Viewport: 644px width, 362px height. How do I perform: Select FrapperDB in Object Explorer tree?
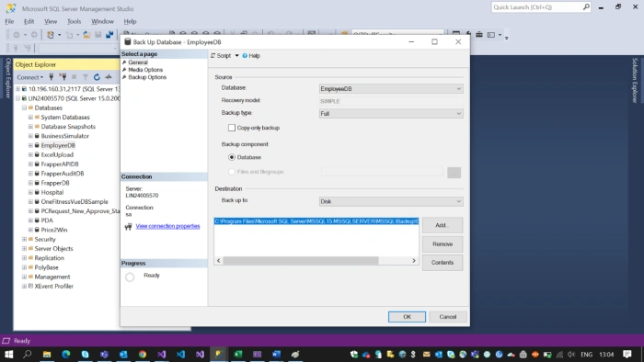point(55,183)
